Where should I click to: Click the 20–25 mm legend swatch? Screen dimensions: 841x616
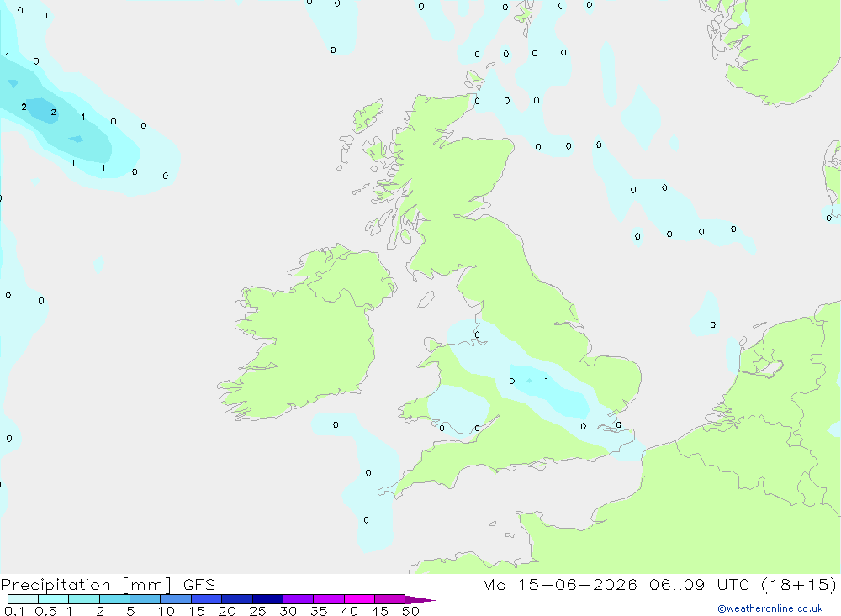[237, 599]
